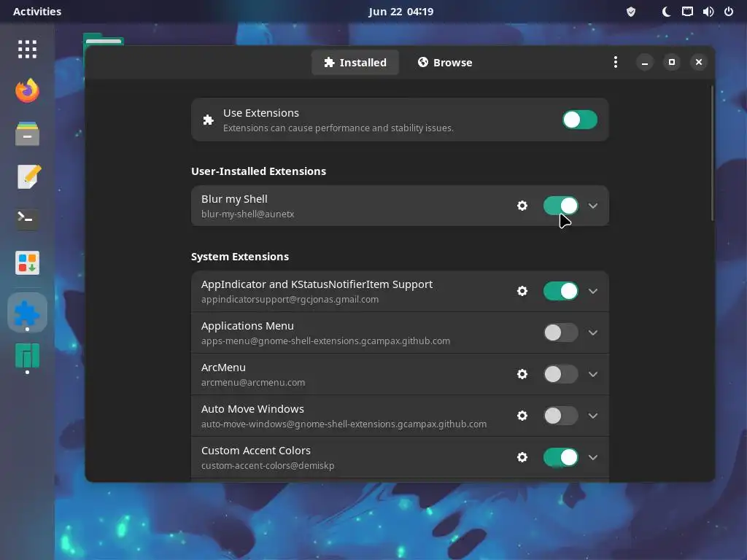
Task: Expand AppIndicator extension details chevron
Action: tap(592, 291)
